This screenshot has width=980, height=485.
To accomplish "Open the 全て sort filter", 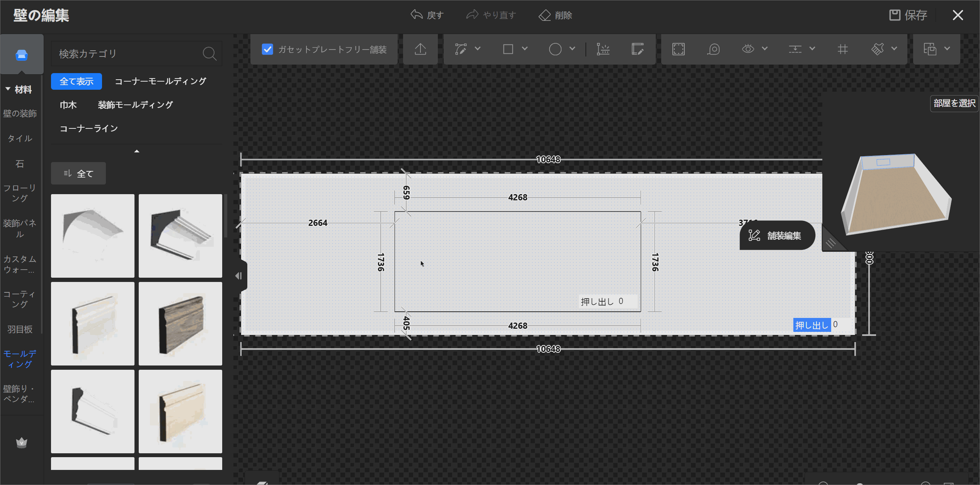I will 78,173.
